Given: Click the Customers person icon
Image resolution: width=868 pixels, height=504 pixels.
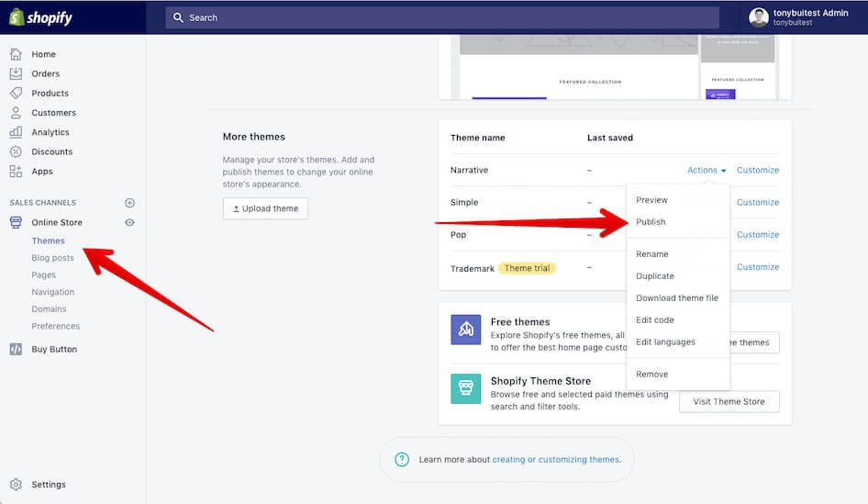Looking at the screenshot, I should coord(16,112).
